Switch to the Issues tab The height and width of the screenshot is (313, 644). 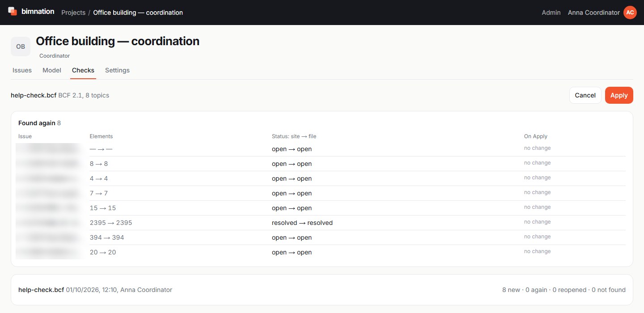pos(22,70)
